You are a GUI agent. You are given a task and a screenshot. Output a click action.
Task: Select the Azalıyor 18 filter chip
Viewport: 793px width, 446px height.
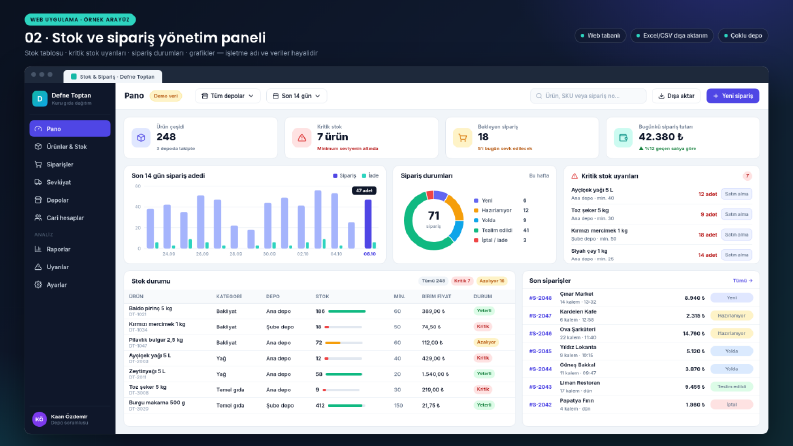[x=492, y=281]
